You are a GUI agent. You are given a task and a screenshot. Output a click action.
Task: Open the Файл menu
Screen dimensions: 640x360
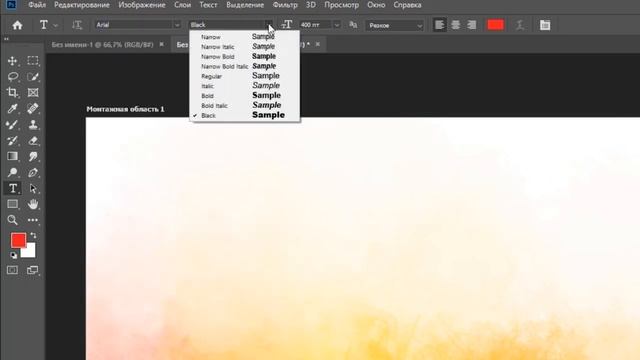point(37,5)
